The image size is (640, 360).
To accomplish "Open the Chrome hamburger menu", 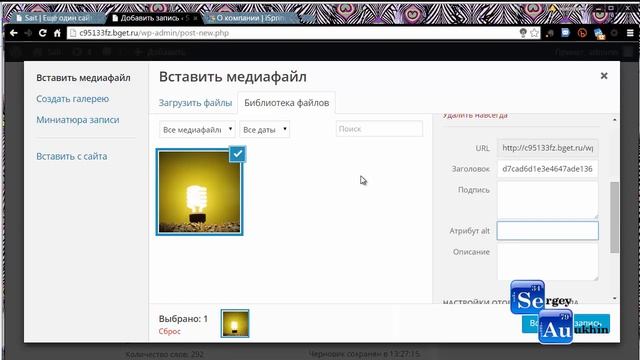I will coord(630,33).
